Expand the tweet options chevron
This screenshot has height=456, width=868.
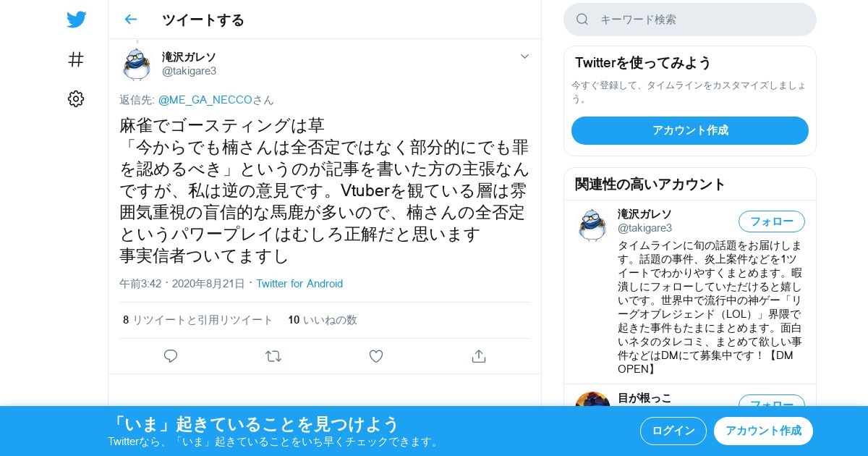coord(525,56)
